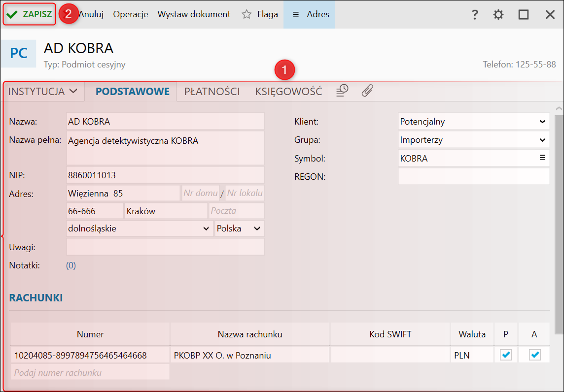Click the ZAPISZ save button

pyautogui.click(x=30, y=14)
